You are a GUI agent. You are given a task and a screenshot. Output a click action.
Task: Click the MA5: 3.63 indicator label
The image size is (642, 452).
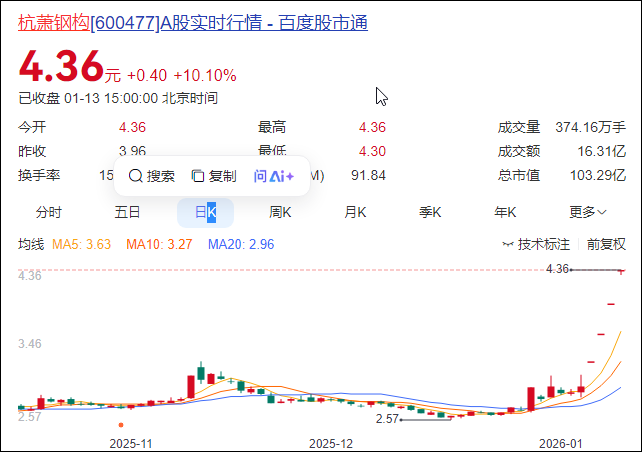click(x=81, y=244)
